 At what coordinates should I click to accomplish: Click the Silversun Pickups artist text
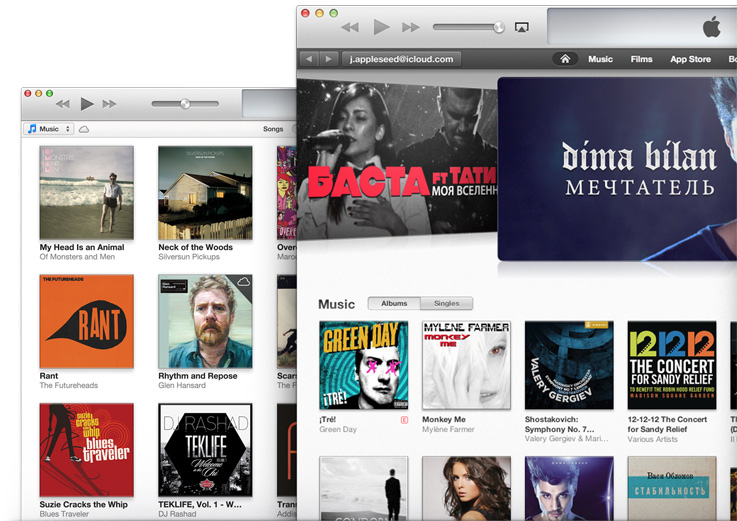tap(189, 257)
